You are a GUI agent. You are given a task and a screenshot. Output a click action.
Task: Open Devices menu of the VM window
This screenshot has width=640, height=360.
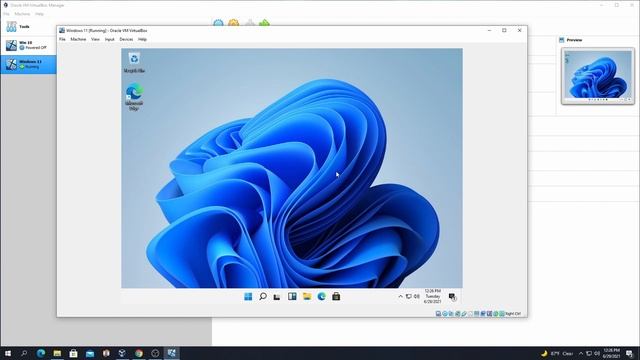(x=126, y=39)
